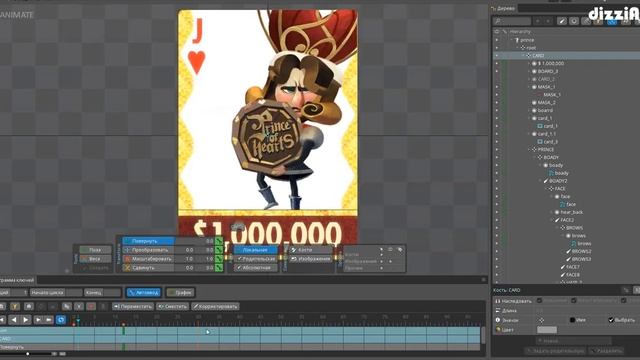Expand or collapse the MASK_1 slot
Viewport: 640px width, 360px height.
(529, 87)
